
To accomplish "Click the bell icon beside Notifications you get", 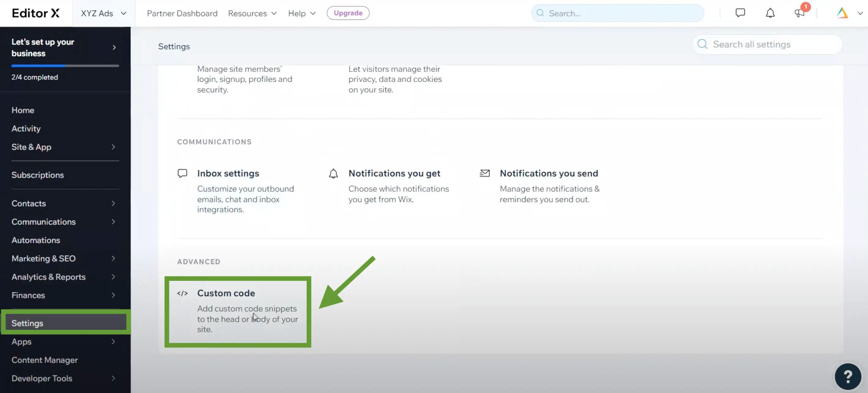I will [333, 173].
